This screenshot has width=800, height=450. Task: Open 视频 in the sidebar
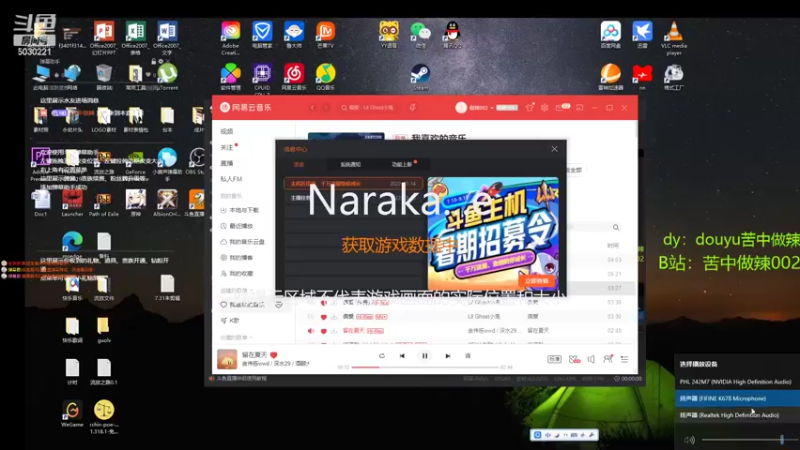[227, 132]
